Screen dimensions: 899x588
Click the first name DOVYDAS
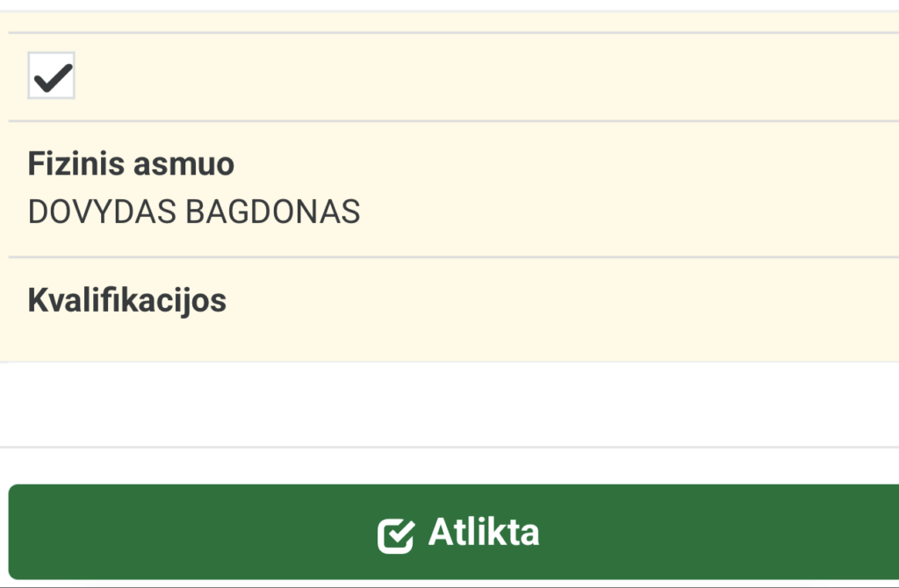(x=104, y=212)
